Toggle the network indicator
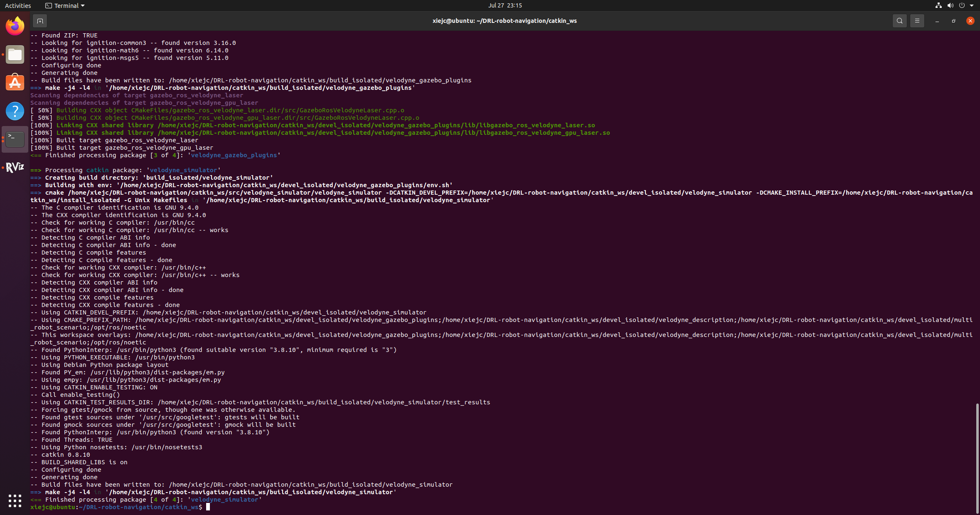The width and height of the screenshot is (980, 515). (938, 5)
